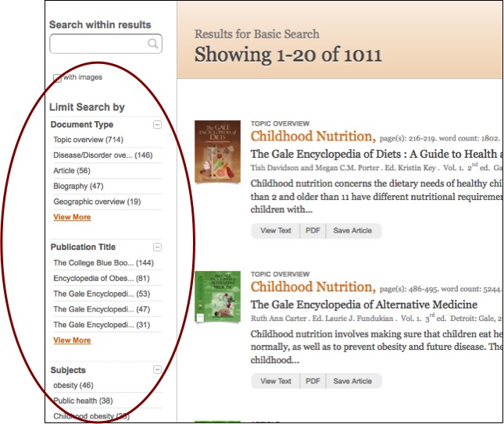The width and height of the screenshot is (504, 424).
Task: Collapse the Publication Title section
Action: coord(157,247)
